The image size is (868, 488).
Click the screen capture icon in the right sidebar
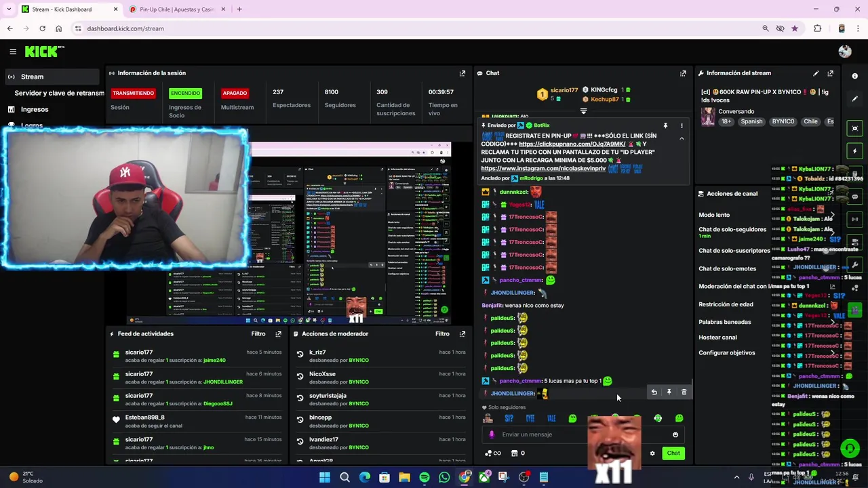pyautogui.click(x=854, y=129)
